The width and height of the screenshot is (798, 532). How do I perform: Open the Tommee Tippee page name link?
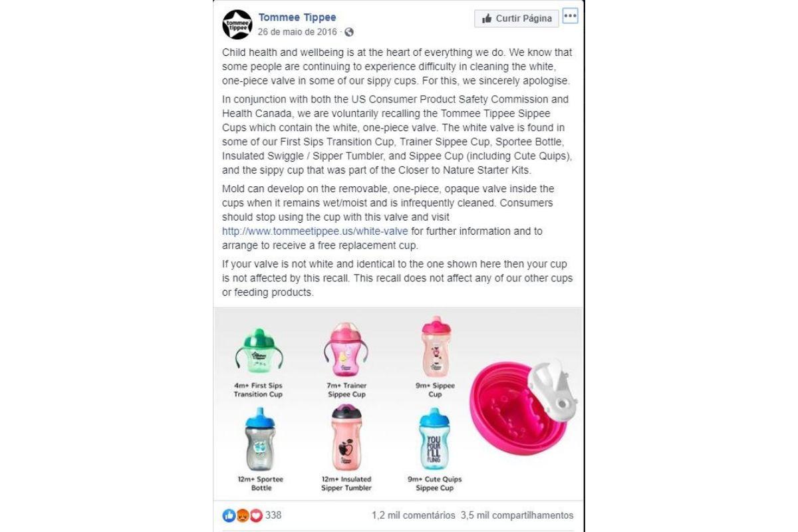click(x=297, y=17)
